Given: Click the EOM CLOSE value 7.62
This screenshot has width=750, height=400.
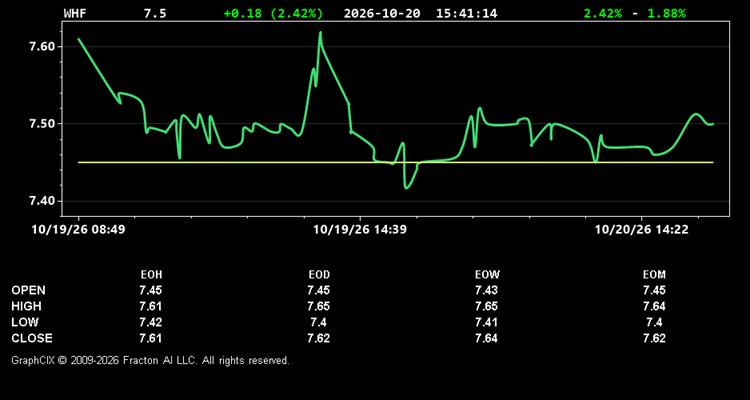Looking at the screenshot, I should 654,338.
